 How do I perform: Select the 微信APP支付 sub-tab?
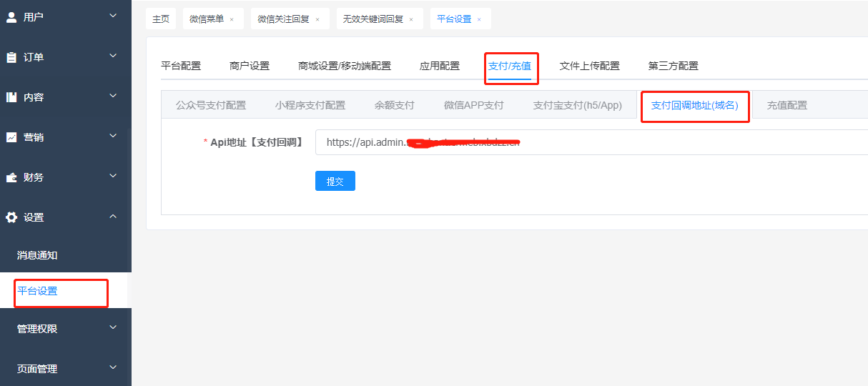(x=474, y=105)
